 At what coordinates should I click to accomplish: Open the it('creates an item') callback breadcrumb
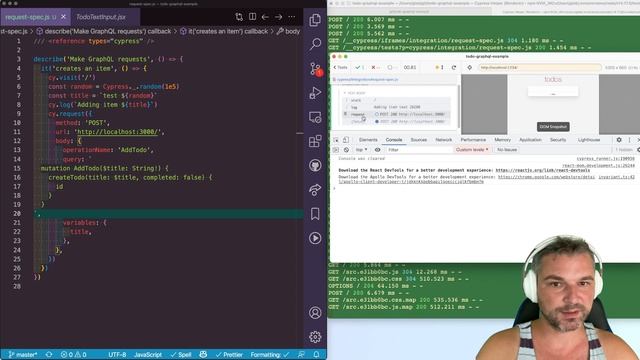point(224,31)
